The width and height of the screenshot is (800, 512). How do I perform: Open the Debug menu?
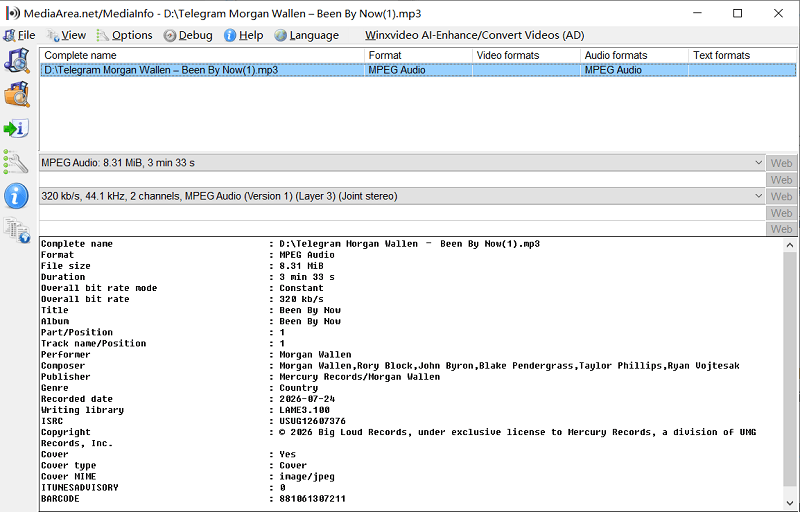tap(188, 35)
